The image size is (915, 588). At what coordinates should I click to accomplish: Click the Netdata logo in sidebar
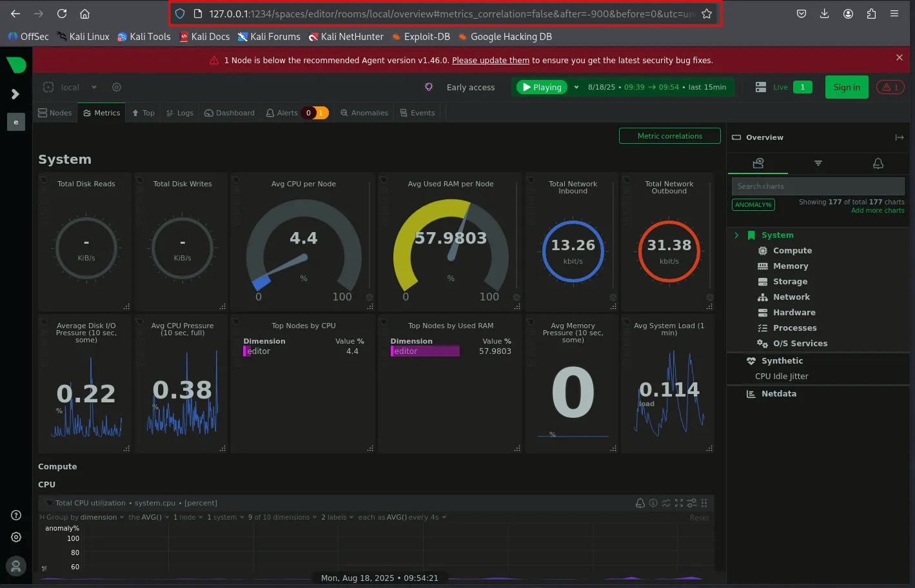point(16,65)
